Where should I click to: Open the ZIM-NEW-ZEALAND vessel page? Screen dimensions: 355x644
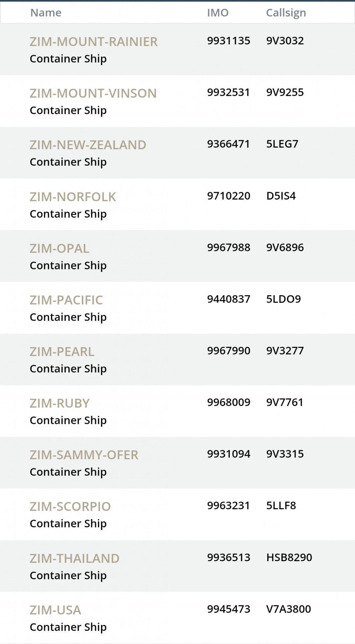88,145
